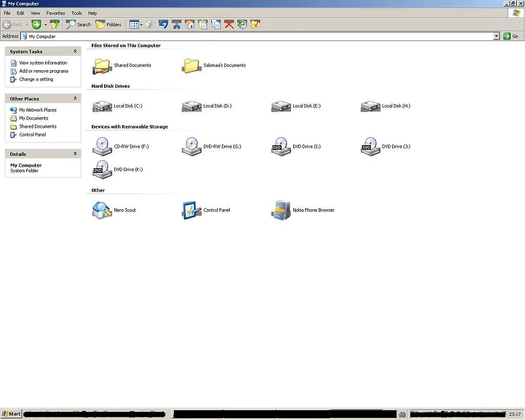
Task: Click the 'Add or remove programs' link
Action: pos(44,71)
